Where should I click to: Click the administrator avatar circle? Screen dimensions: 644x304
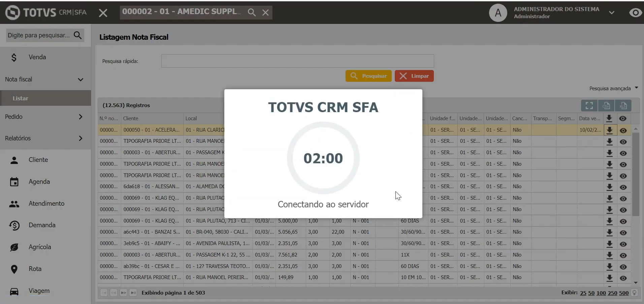pos(498,13)
